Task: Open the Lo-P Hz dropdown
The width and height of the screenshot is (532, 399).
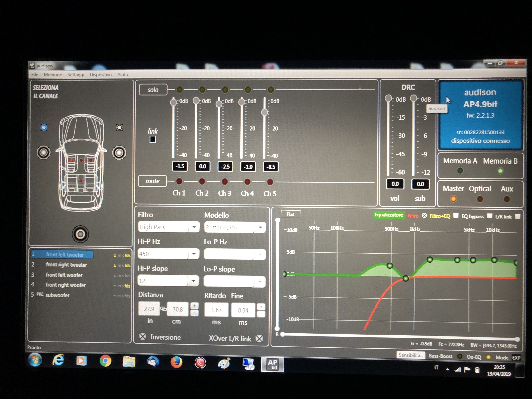Action: [235, 255]
